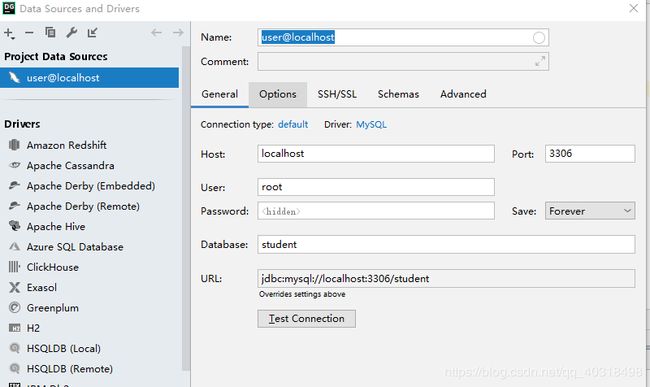Duplicate the selected data source icon

(x=50, y=32)
